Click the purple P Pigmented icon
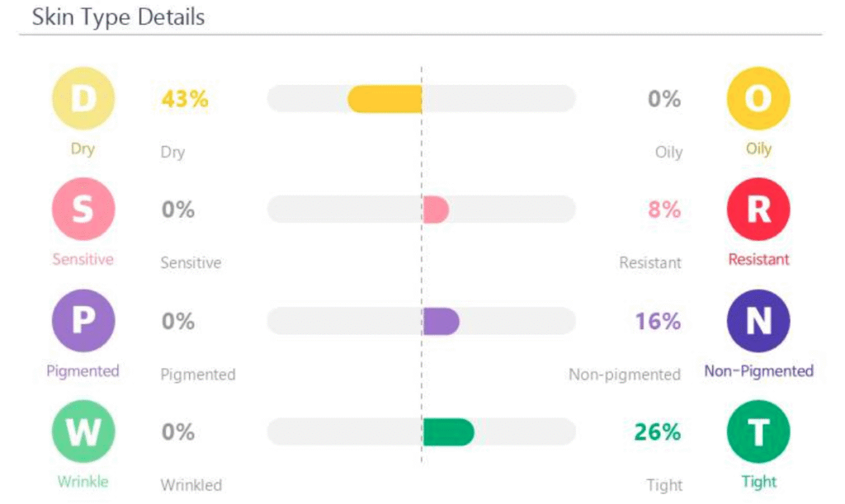The width and height of the screenshot is (845, 504). pyautogui.click(x=83, y=321)
